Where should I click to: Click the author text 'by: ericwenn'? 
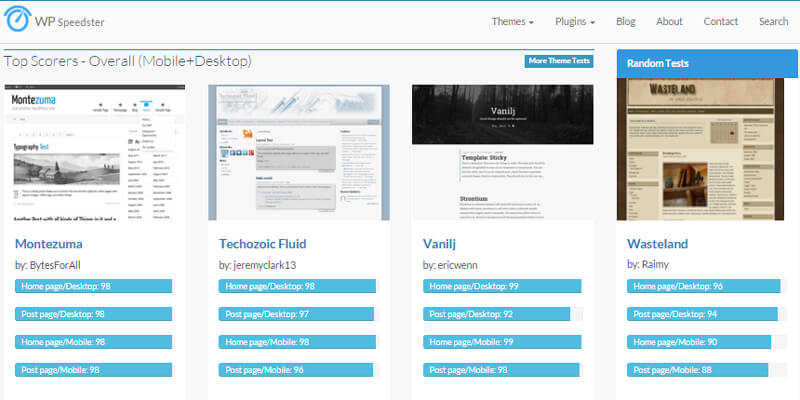[x=451, y=265]
